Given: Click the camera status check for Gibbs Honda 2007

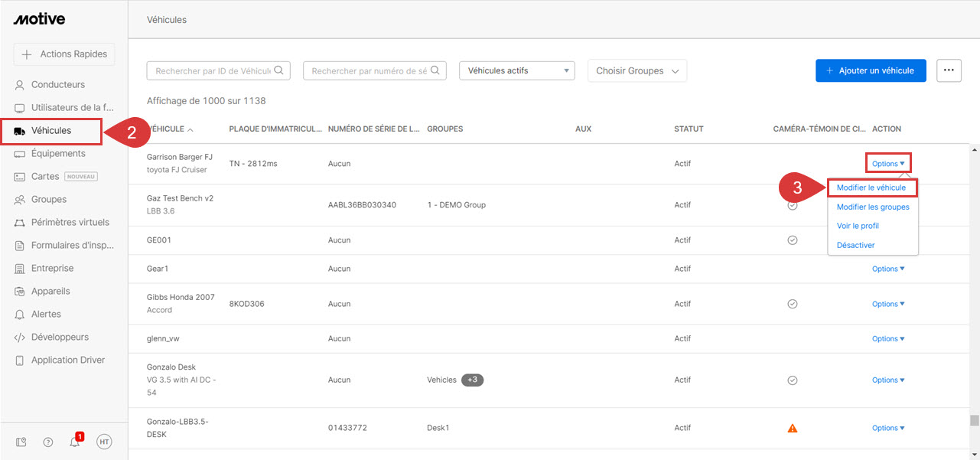Looking at the screenshot, I should click(x=793, y=303).
